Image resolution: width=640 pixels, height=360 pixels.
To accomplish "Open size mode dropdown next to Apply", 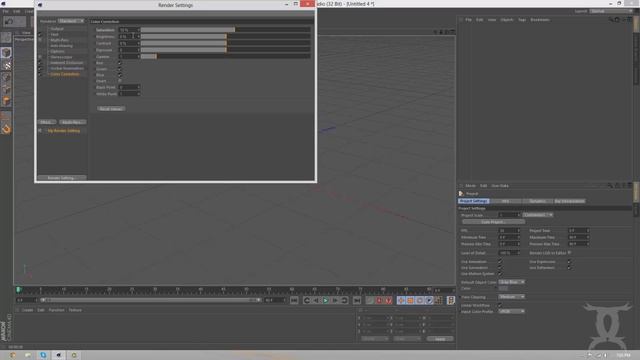I will tap(407, 339).
